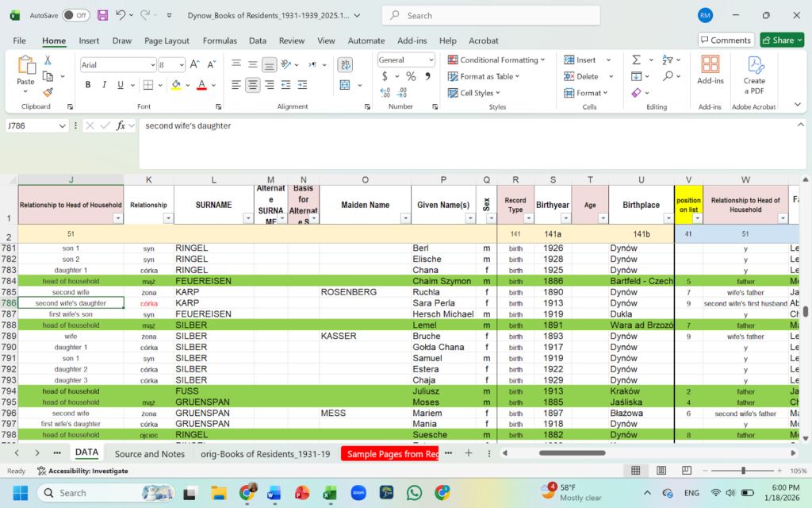The height and width of the screenshot is (508, 812).
Task: Switch to Page Layout view in status bar
Action: point(663,471)
